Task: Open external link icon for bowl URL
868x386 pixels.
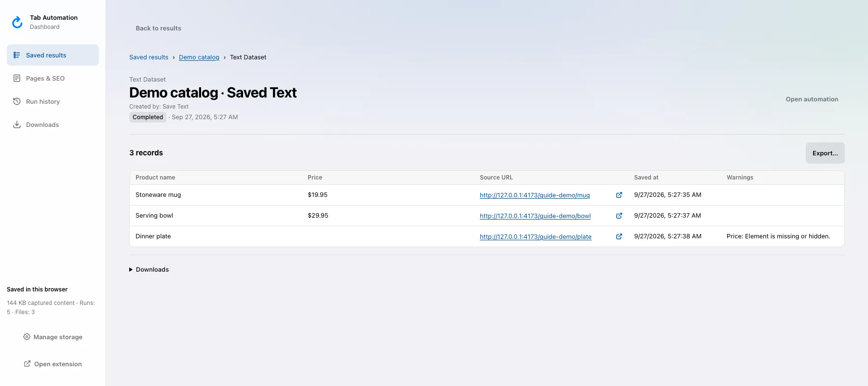Action: click(x=619, y=216)
